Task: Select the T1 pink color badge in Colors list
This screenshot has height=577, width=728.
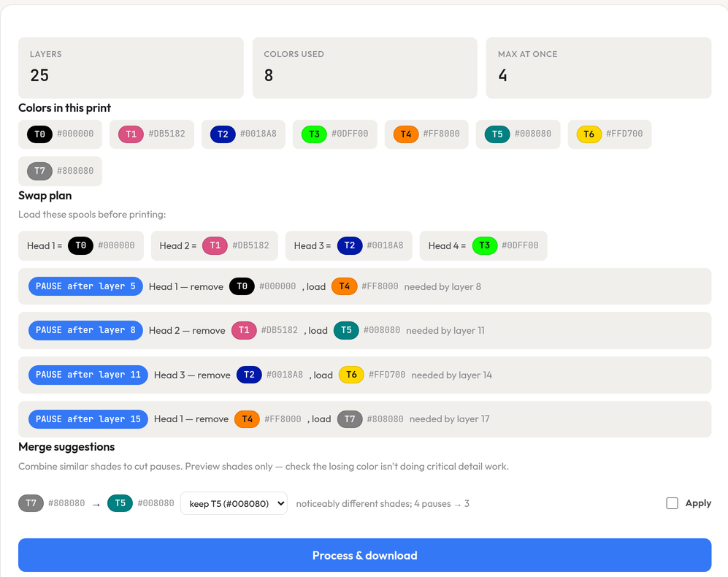Action: tap(131, 134)
